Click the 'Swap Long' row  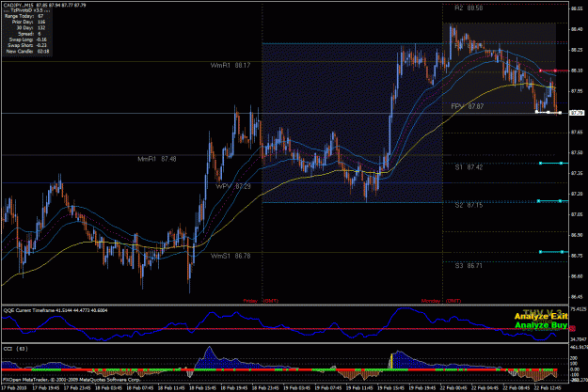click(x=27, y=39)
